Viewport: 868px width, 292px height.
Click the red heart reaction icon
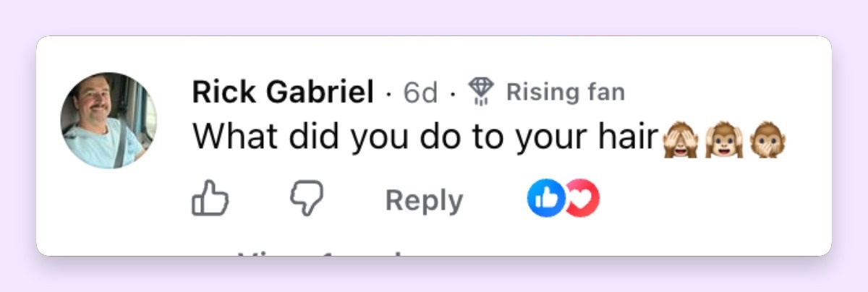click(583, 199)
